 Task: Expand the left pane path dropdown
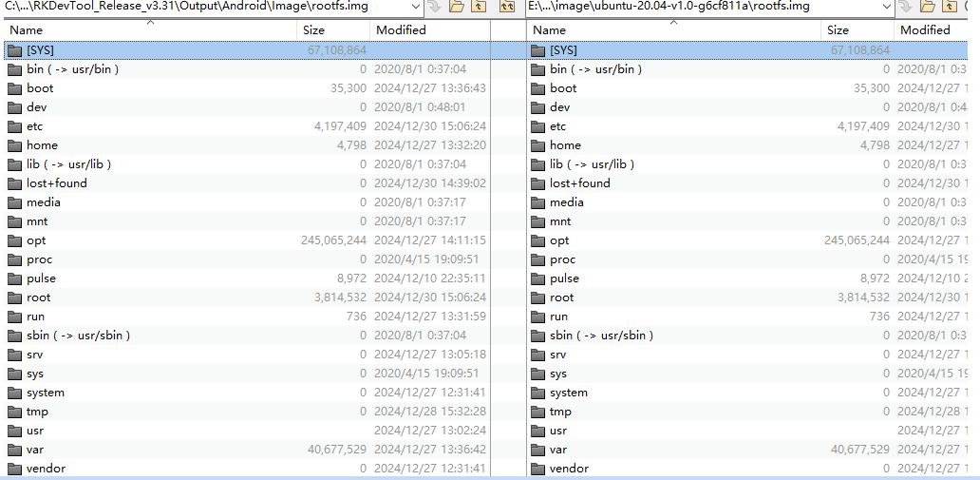[417, 7]
